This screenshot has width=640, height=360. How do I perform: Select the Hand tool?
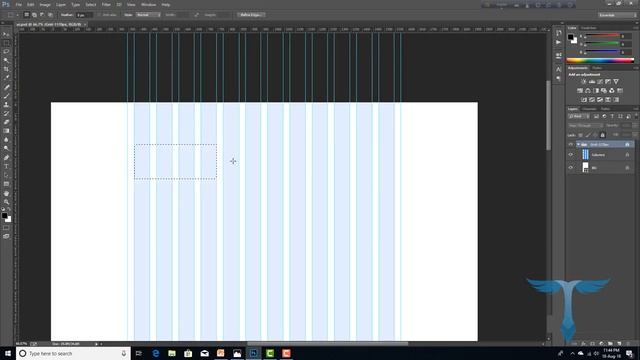click(x=6, y=193)
